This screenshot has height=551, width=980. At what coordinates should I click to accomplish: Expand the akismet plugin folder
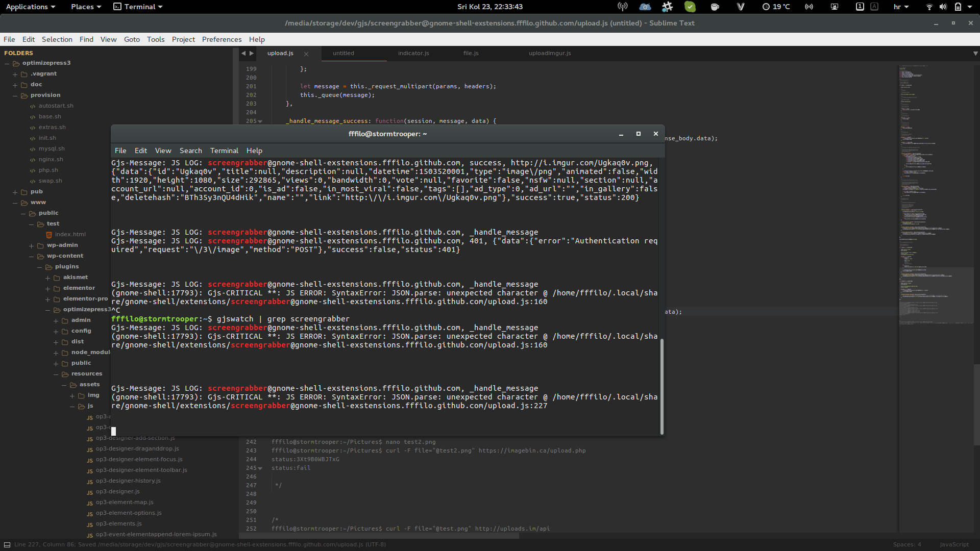[48, 278]
